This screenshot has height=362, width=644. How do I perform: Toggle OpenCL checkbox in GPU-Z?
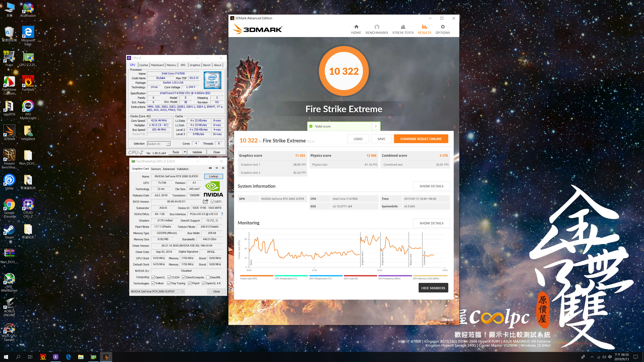click(x=153, y=277)
